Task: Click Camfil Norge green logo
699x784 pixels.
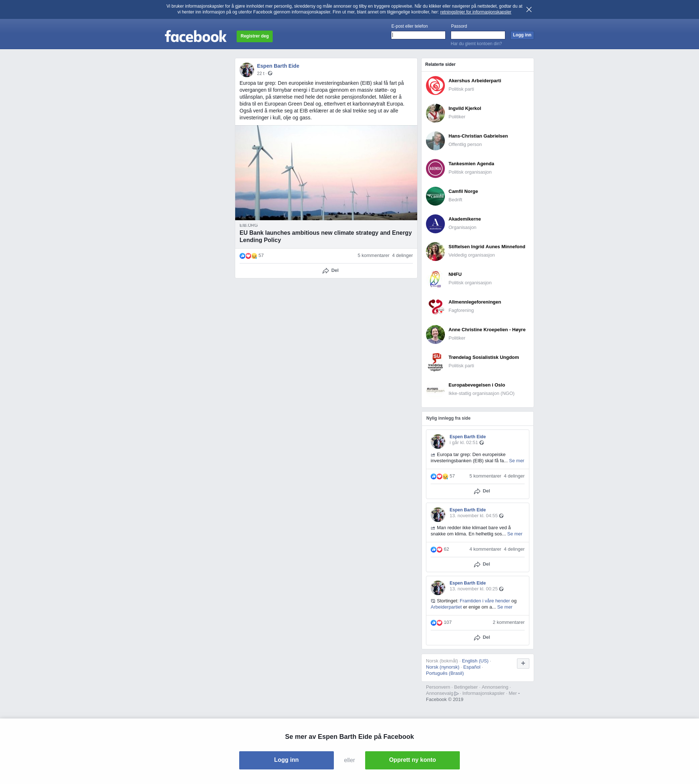Action: tap(435, 196)
